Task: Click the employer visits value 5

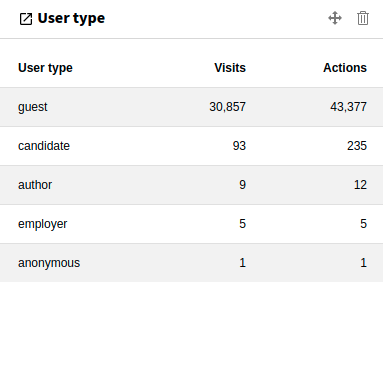Action: (x=243, y=224)
